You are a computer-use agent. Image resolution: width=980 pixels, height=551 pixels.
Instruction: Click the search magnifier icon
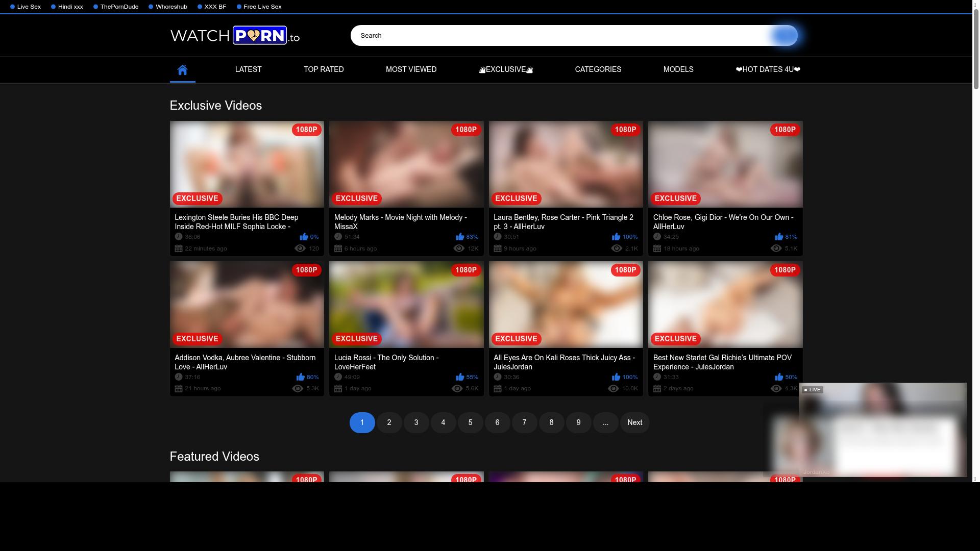coord(785,35)
